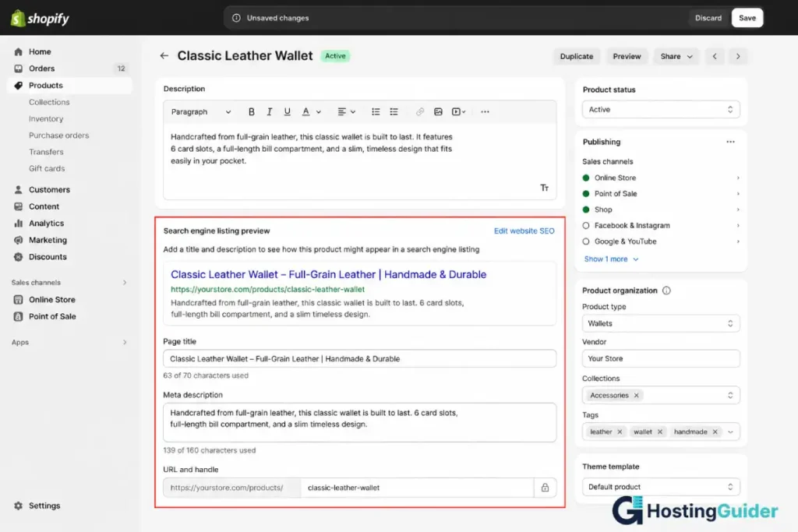The width and height of the screenshot is (798, 532).
Task: Insert a numbered list
Action: [394, 112]
